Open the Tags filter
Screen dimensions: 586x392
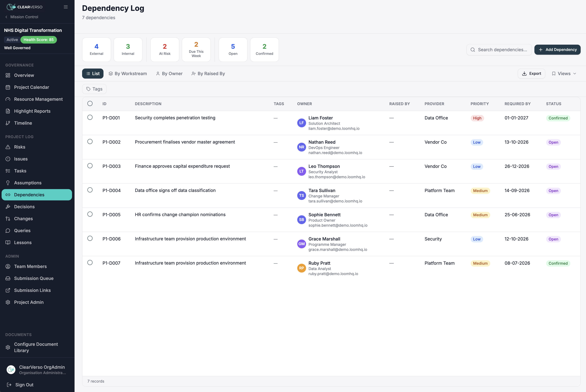coord(94,89)
